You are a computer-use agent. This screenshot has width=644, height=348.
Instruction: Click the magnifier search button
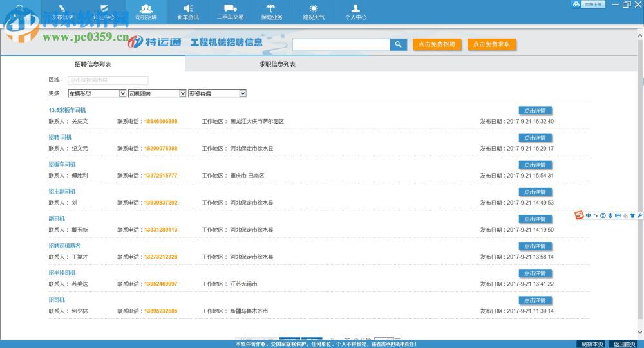398,44
